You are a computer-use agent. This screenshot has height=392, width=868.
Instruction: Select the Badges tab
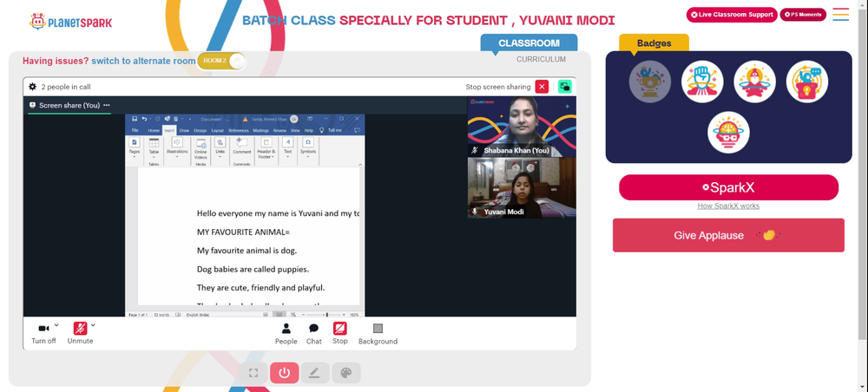point(654,43)
